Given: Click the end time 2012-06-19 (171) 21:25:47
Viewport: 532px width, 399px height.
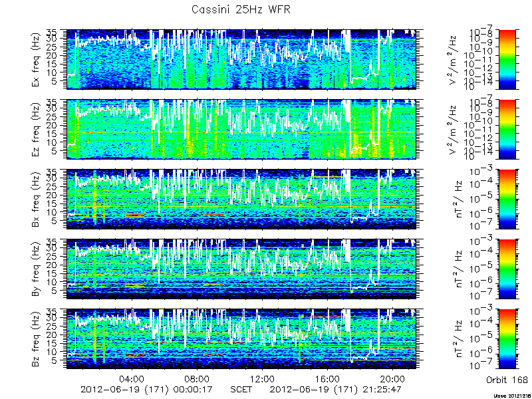Looking at the screenshot, I should click(336, 390).
